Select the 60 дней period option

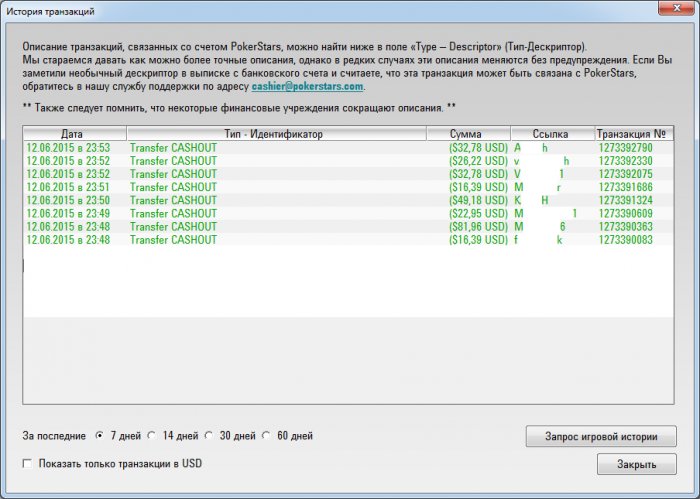[x=266, y=436]
